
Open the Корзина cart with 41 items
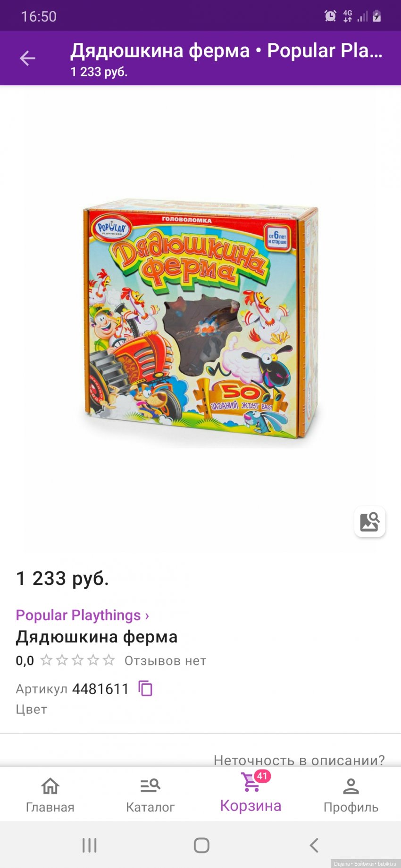(x=251, y=793)
